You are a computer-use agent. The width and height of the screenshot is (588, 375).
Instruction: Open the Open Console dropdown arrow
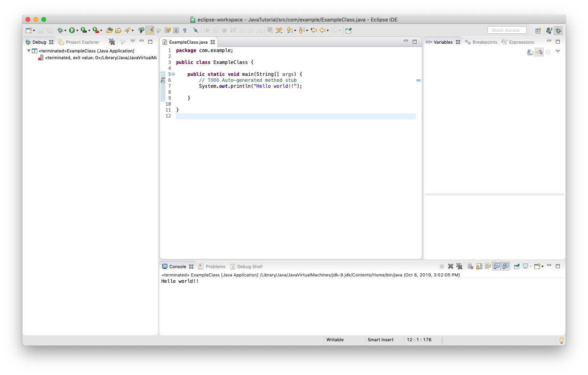[543, 267]
